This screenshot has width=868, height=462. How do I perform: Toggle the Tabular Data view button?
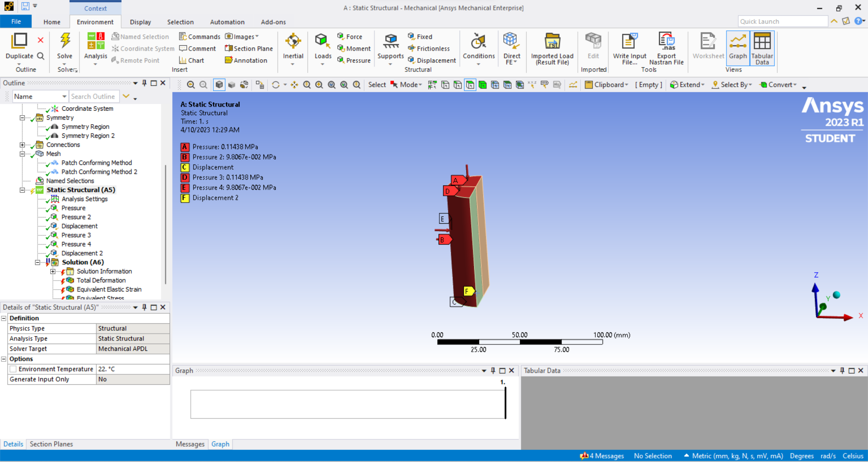click(x=762, y=48)
